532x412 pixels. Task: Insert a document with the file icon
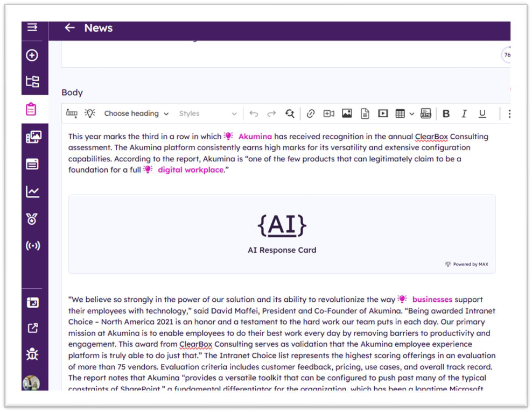click(365, 113)
